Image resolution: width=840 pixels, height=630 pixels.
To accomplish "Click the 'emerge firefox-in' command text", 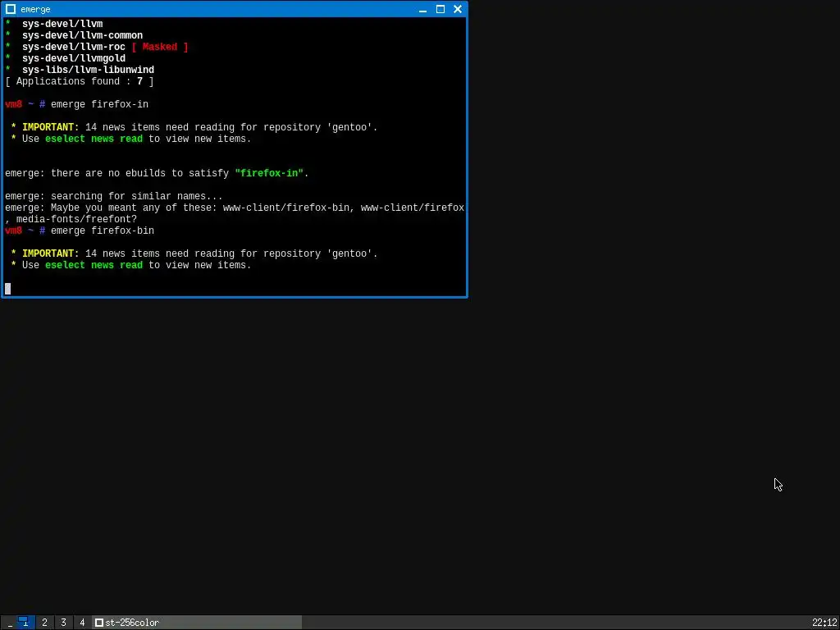I will click(99, 104).
